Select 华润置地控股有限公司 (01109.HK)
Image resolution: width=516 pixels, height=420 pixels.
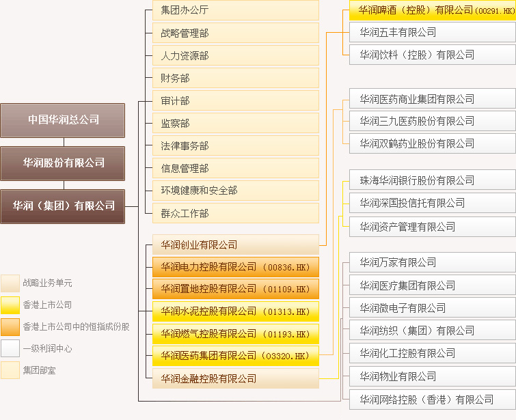pos(236,289)
